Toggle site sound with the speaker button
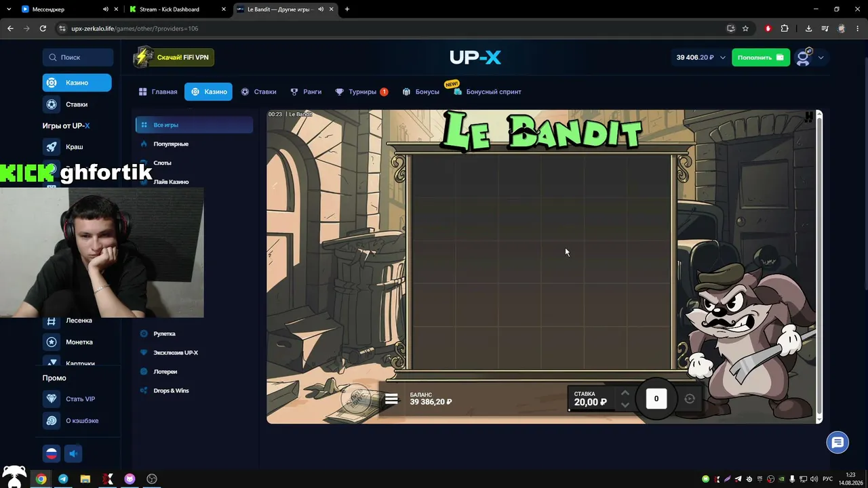 pos(74,453)
